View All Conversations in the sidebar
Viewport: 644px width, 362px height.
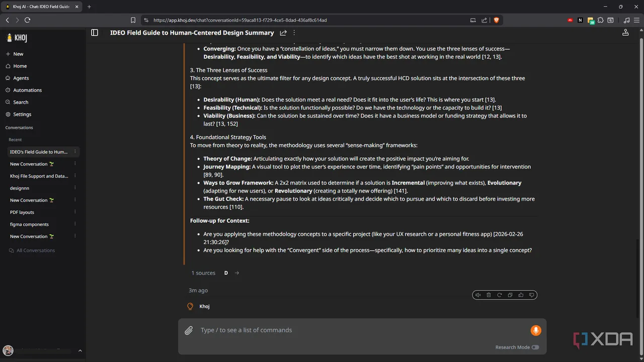point(32,250)
